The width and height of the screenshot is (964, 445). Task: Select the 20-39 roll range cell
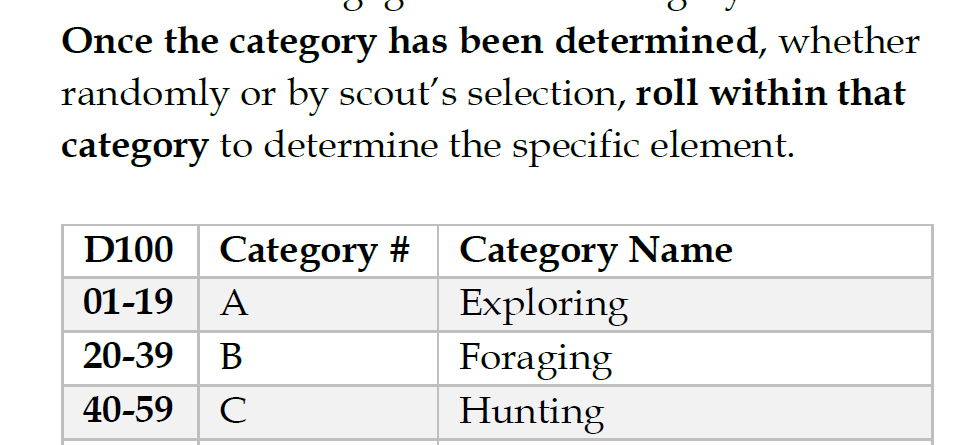[x=129, y=357]
